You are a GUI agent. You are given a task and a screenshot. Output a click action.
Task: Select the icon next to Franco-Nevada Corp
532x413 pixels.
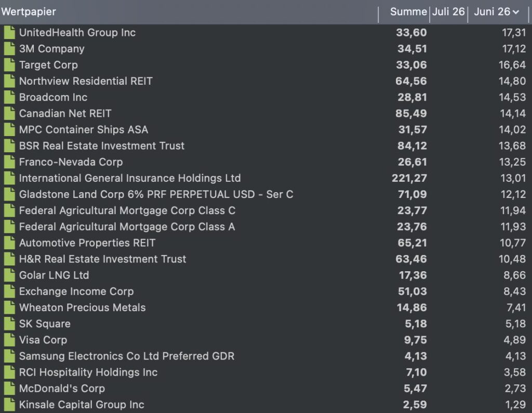point(9,162)
